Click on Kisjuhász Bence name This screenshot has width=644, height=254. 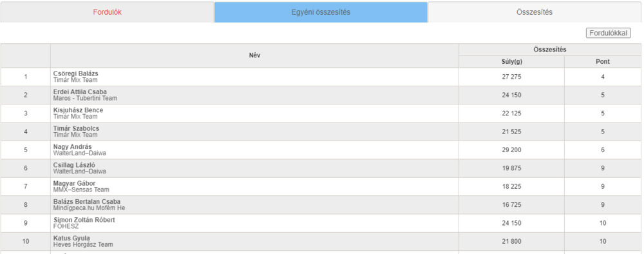tap(78, 110)
